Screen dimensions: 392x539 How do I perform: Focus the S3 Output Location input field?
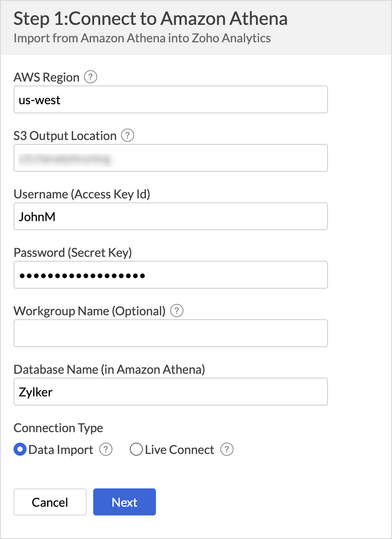coord(170,158)
